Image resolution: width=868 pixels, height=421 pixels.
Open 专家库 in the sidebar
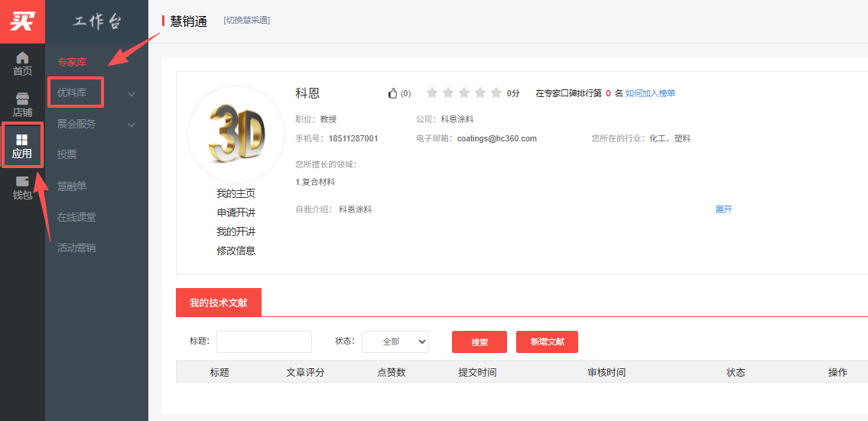[x=72, y=62]
